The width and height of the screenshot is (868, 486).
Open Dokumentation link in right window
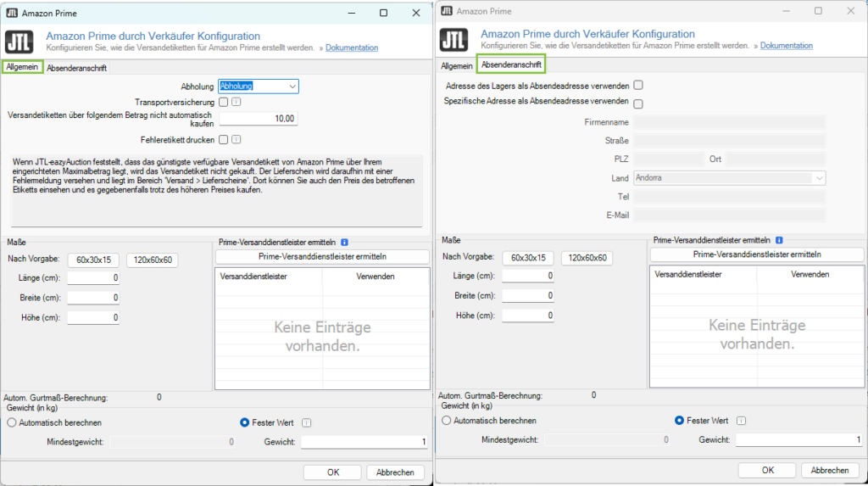[x=786, y=46]
